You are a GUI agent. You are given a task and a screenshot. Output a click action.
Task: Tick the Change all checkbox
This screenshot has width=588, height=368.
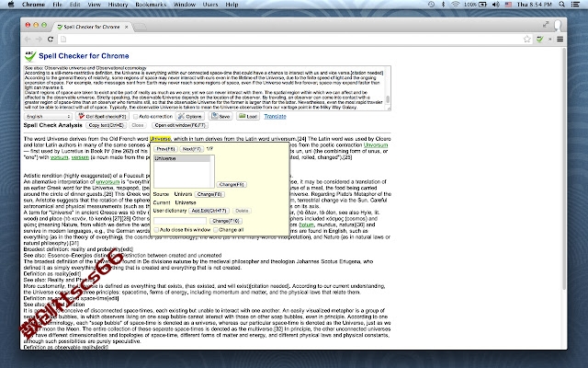click(x=216, y=230)
